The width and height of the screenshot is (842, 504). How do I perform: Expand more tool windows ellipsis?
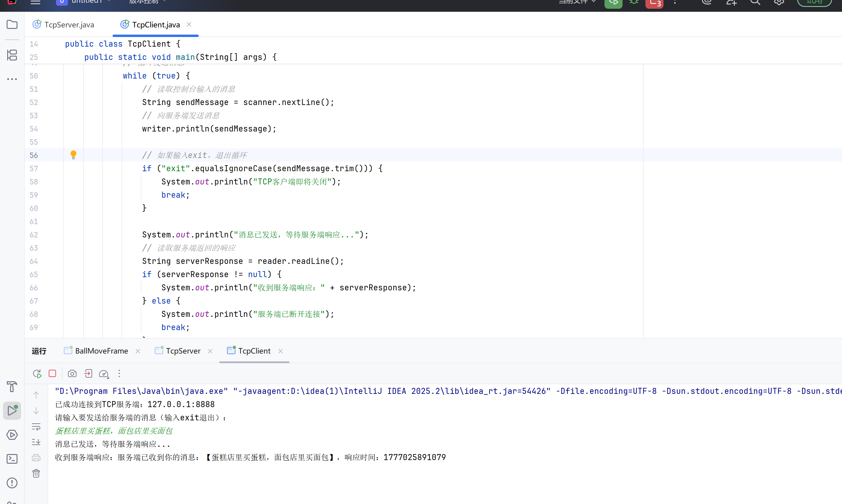(12, 79)
